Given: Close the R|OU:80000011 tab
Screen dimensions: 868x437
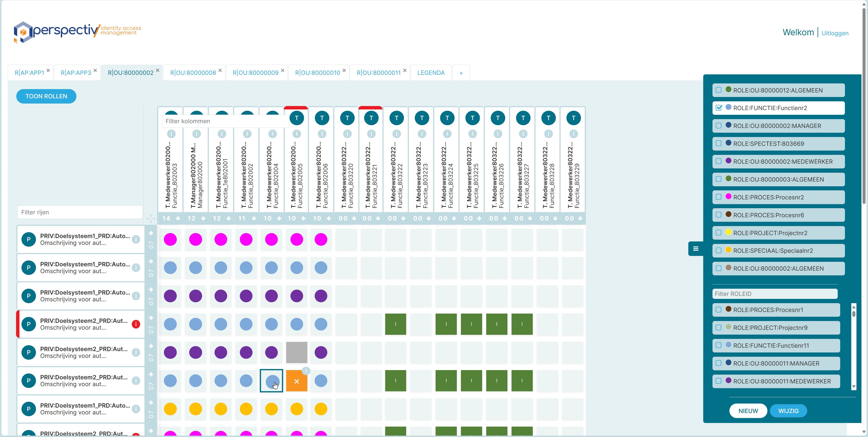Looking at the screenshot, I should point(405,70).
